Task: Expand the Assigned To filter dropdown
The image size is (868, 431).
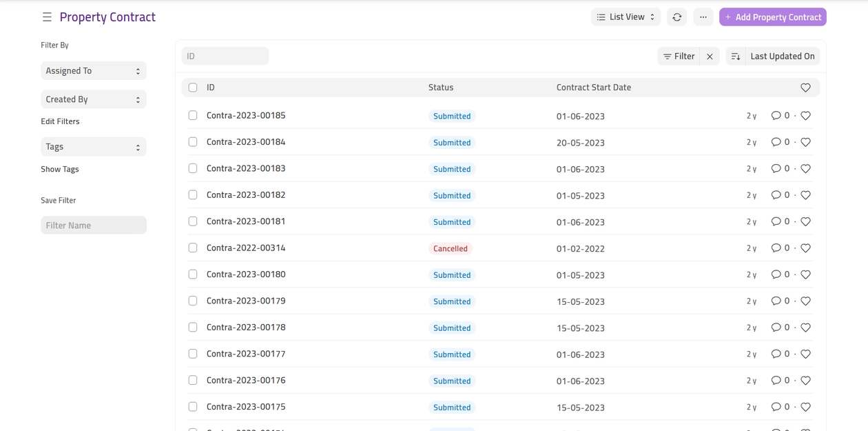Action: point(94,71)
